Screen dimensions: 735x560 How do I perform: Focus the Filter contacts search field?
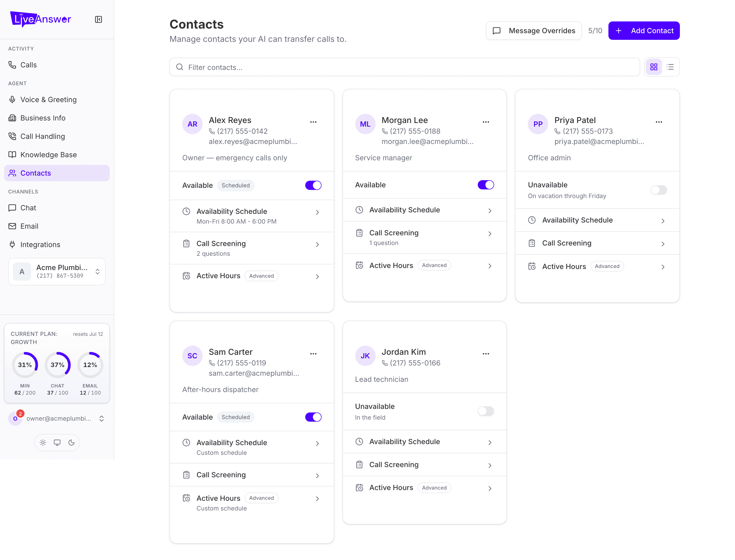pos(404,67)
